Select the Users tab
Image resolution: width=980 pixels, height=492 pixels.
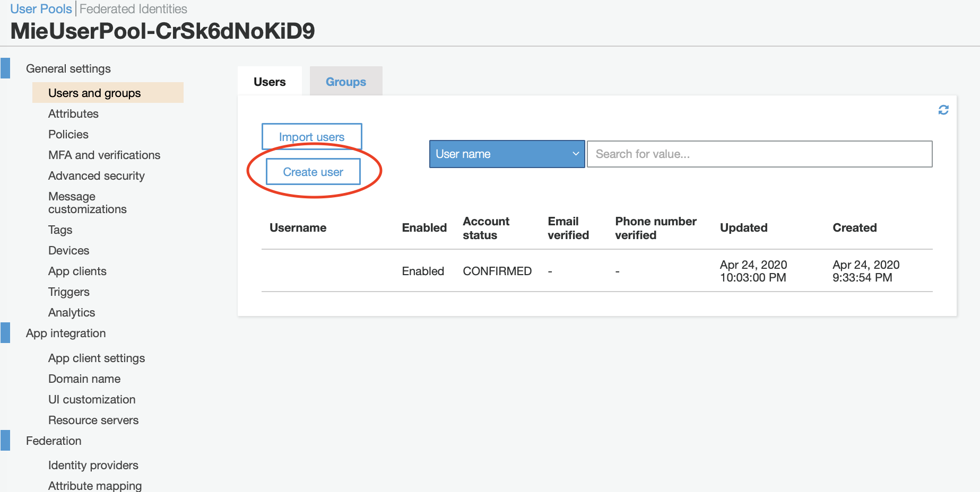click(270, 82)
